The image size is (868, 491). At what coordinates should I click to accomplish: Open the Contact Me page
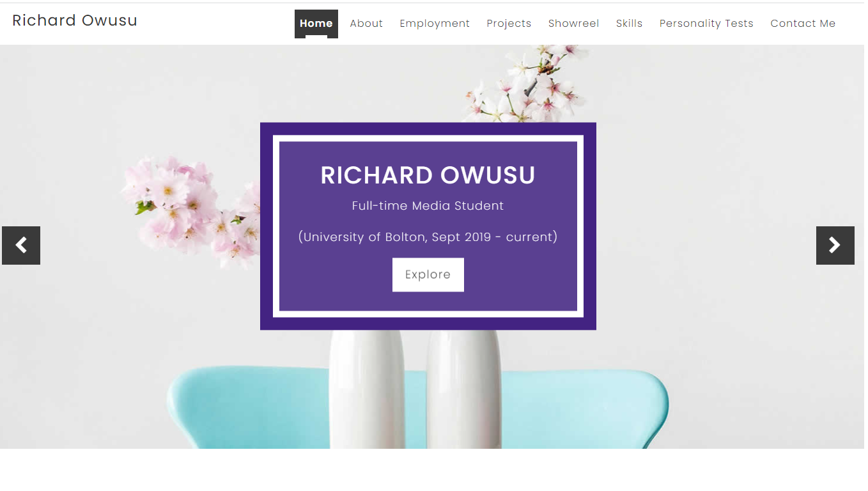click(x=803, y=24)
